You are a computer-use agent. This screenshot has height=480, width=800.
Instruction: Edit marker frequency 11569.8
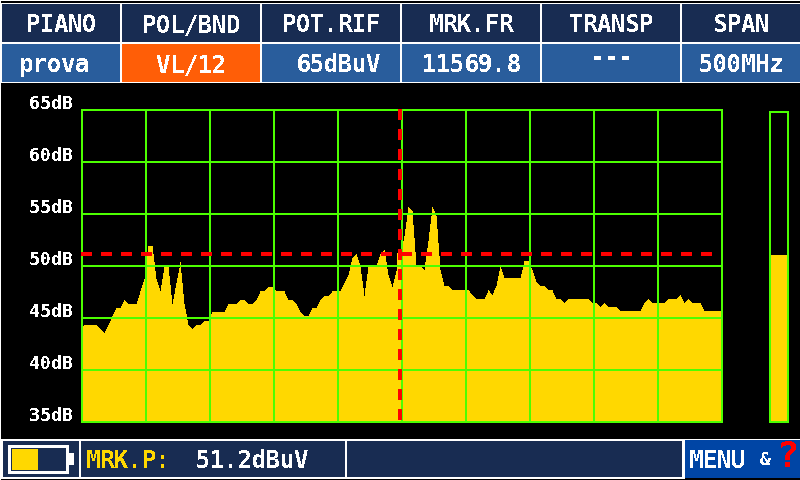click(x=471, y=63)
